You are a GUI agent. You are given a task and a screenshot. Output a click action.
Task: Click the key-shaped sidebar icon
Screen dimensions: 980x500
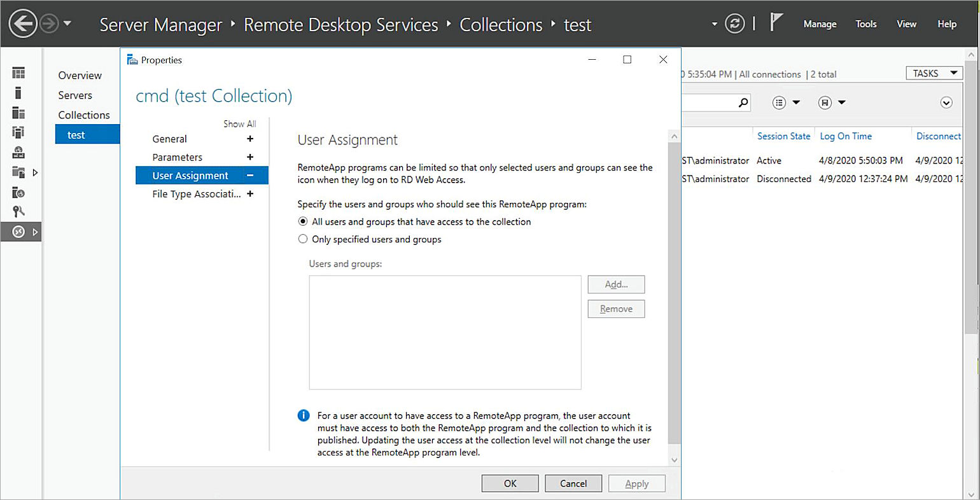(x=18, y=212)
